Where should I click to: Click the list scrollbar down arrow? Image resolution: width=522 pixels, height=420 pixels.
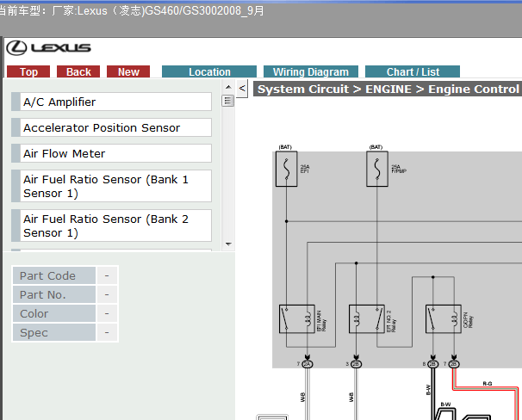pos(228,244)
